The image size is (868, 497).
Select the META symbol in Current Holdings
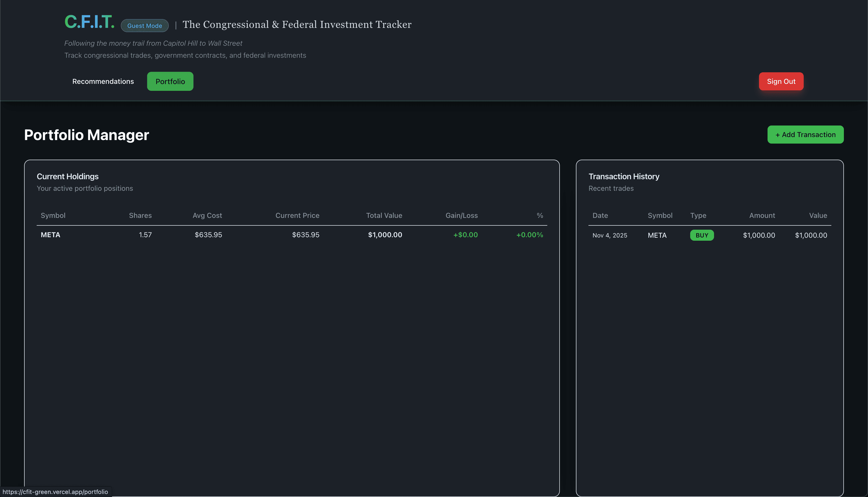pyautogui.click(x=50, y=235)
